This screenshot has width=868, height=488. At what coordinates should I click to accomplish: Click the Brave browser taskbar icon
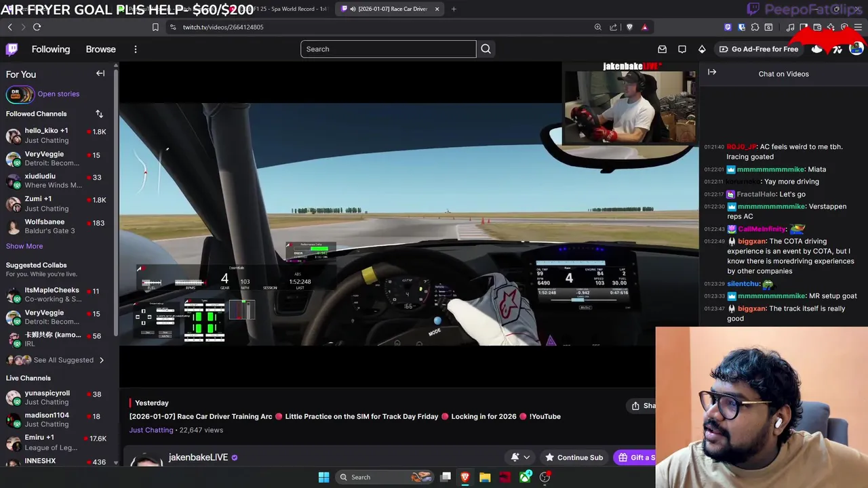[465, 477]
